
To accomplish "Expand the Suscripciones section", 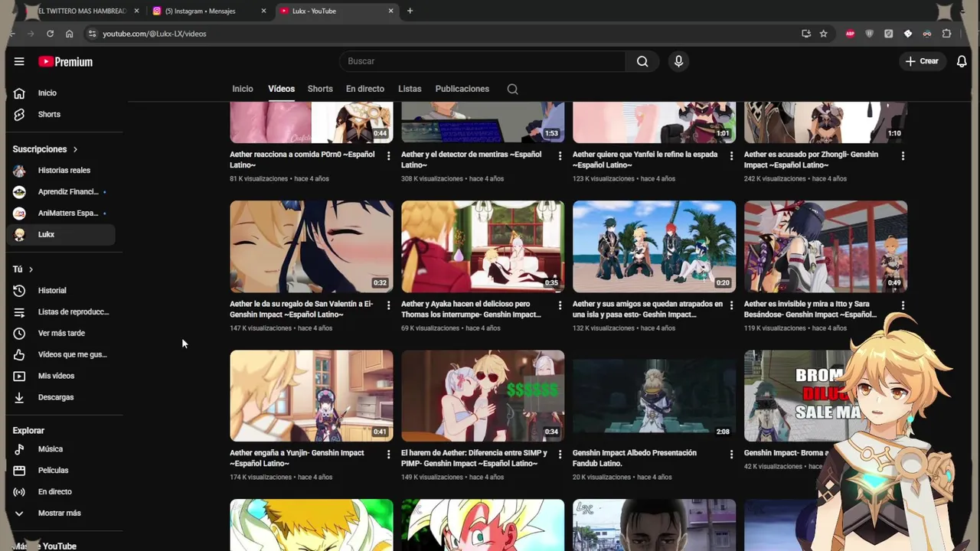I will coord(45,149).
